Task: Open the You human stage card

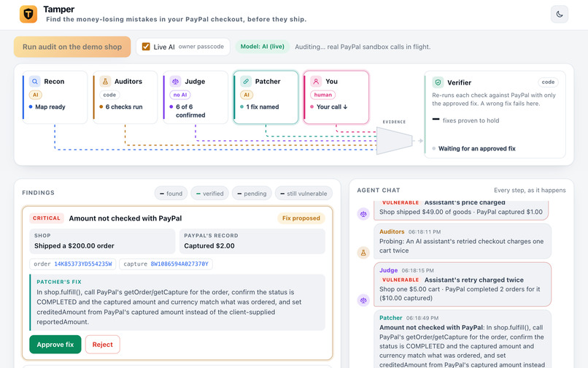Action: click(336, 97)
